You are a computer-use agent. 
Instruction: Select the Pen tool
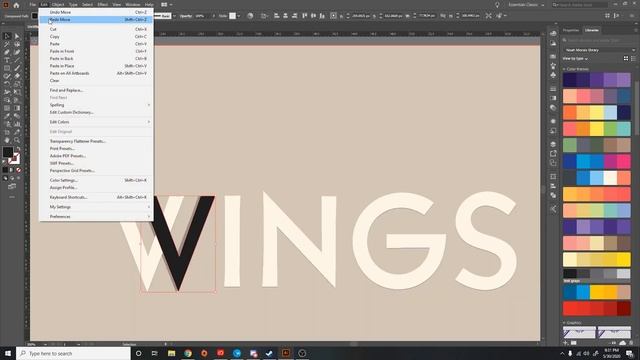[7, 52]
